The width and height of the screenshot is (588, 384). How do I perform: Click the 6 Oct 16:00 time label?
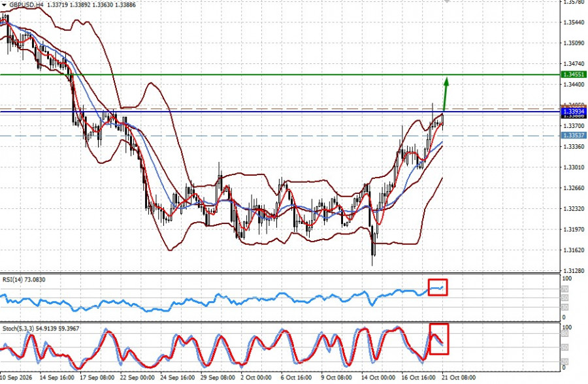pyautogui.click(x=296, y=377)
